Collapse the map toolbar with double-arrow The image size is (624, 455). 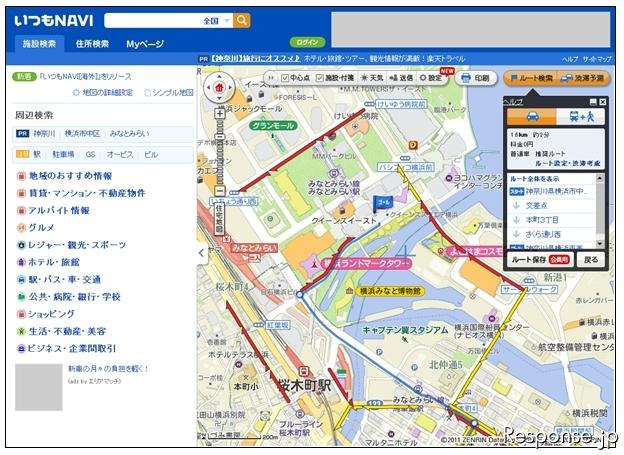pos(271,78)
